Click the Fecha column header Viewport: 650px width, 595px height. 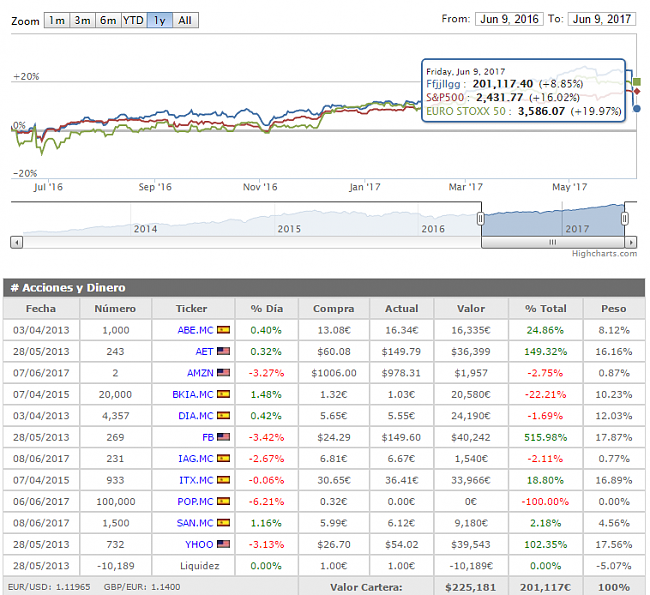(x=41, y=309)
